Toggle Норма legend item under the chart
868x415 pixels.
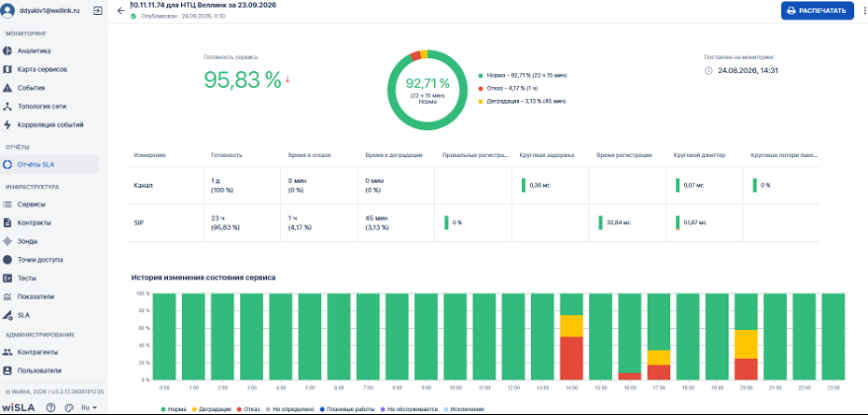click(173, 409)
